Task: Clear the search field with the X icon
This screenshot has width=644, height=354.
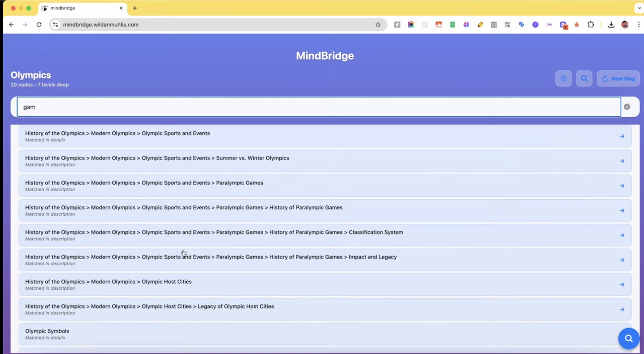Action: [627, 107]
